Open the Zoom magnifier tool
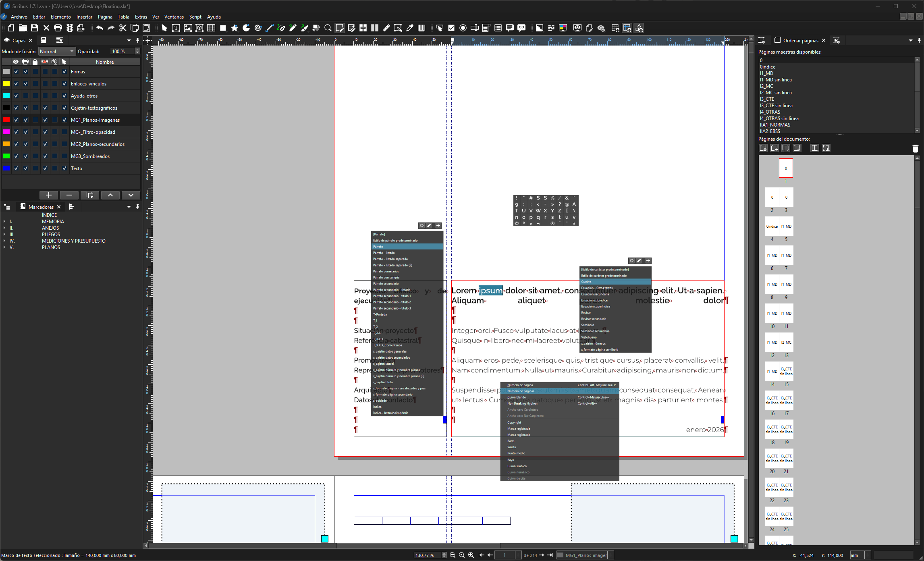 (x=328, y=28)
